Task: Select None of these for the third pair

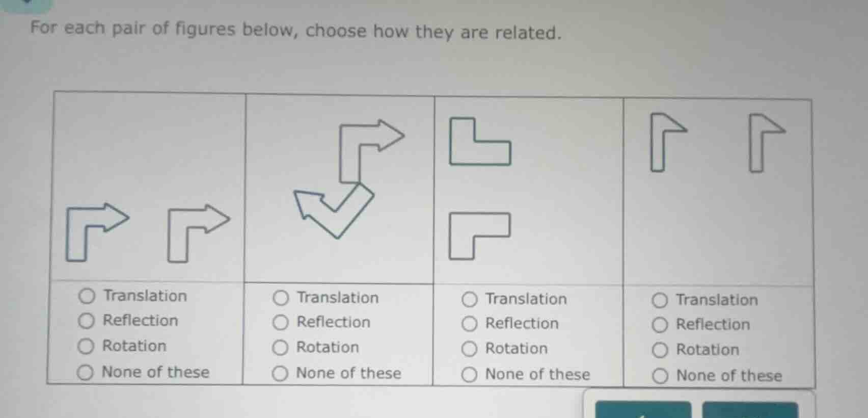Action: (470, 375)
